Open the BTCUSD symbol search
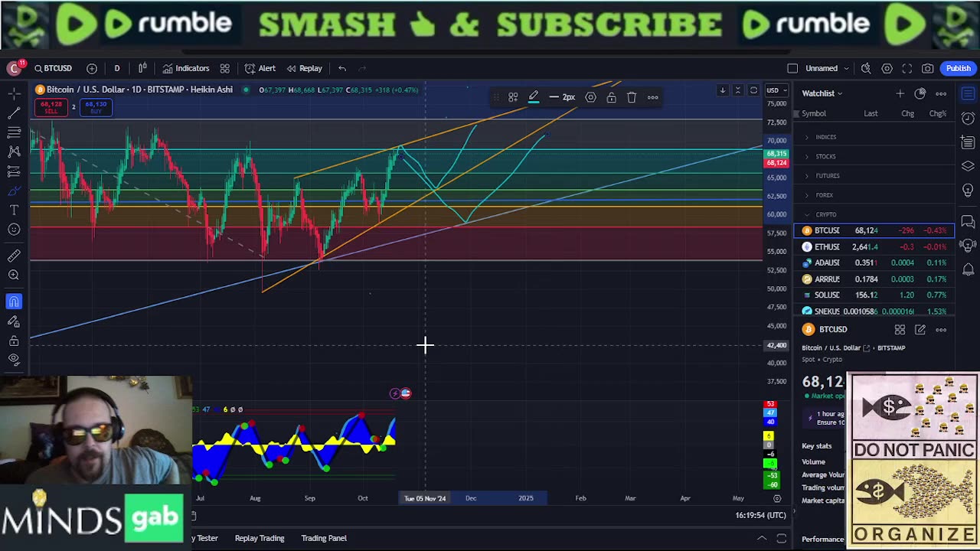This screenshot has width=980, height=551. coord(53,68)
